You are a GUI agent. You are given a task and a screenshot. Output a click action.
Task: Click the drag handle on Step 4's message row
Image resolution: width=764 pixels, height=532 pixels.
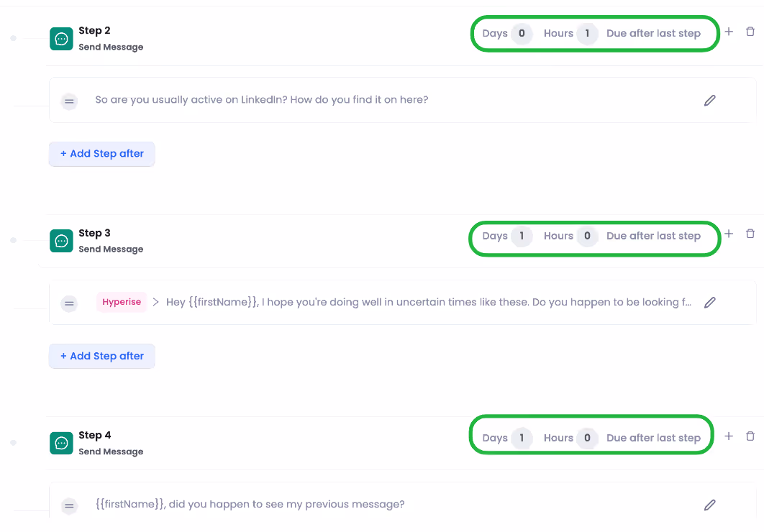pos(69,506)
